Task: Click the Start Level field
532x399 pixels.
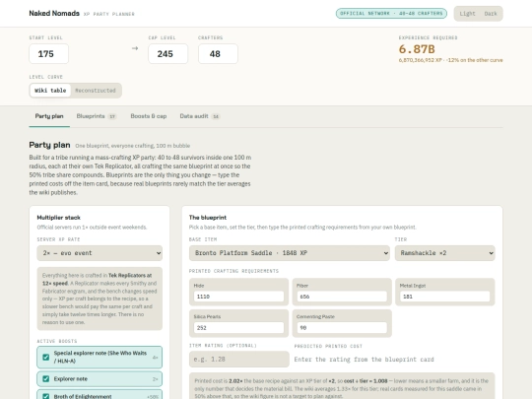Action: click(49, 53)
